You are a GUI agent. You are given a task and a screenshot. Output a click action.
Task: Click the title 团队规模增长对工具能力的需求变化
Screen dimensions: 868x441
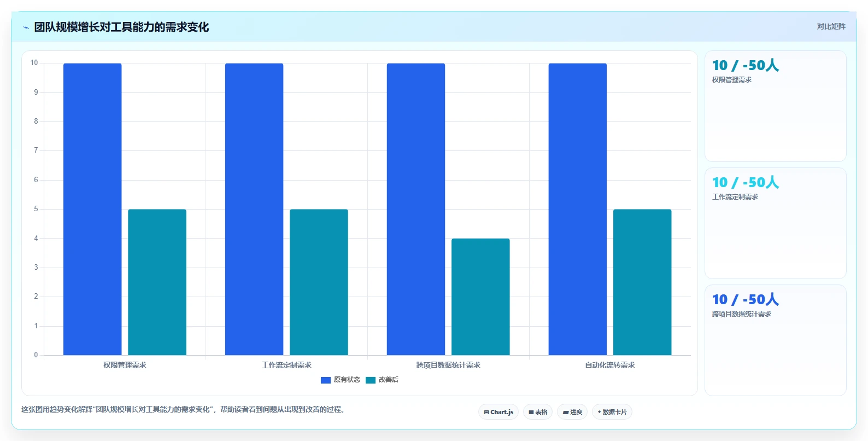(x=121, y=27)
